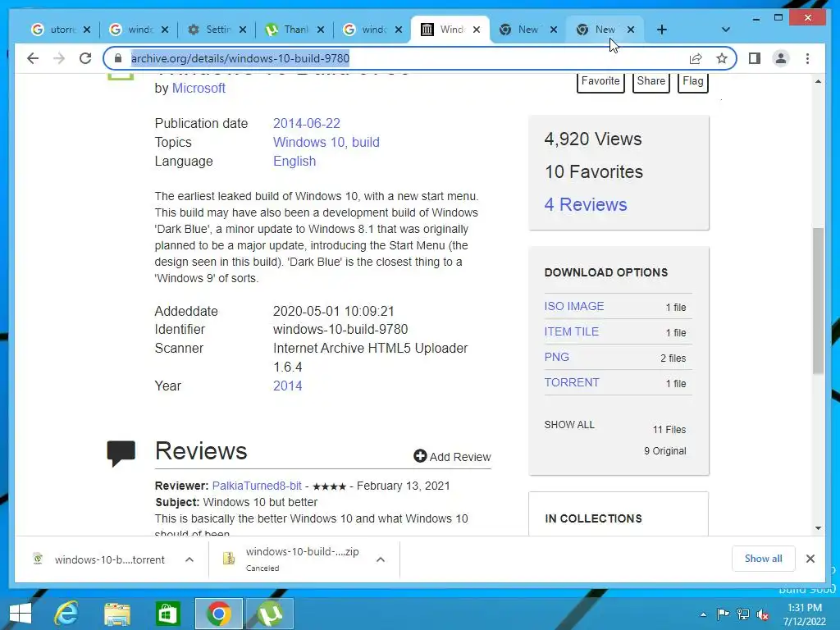This screenshot has width=840, height=630.
Task: Click the padlock site info icon
Action: (118, 58)
